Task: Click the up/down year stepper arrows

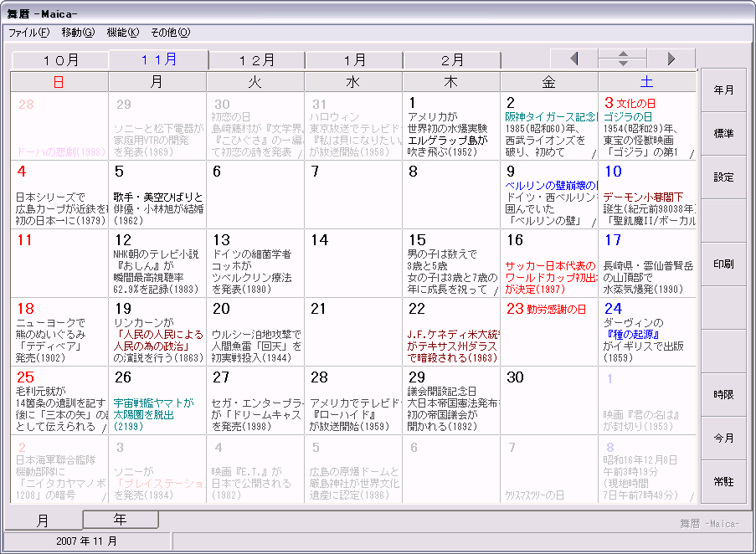Action: [x=622, y=59]
